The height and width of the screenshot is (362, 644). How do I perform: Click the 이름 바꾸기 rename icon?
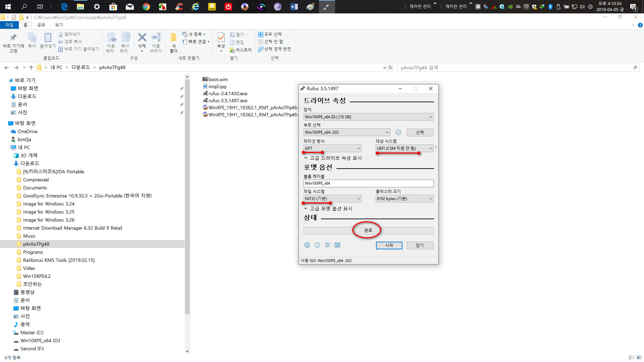[x=156, y=37]
